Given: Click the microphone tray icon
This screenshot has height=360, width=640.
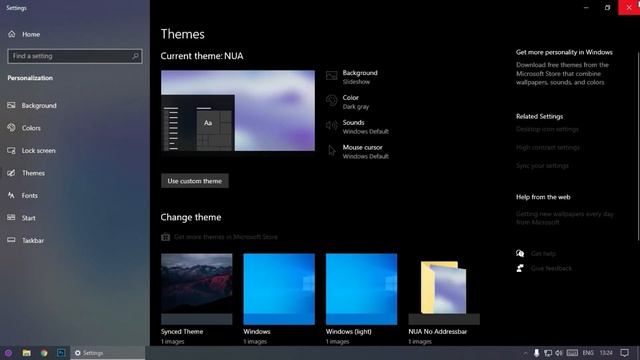Looking at the screenshot, I should pos(536,353).
